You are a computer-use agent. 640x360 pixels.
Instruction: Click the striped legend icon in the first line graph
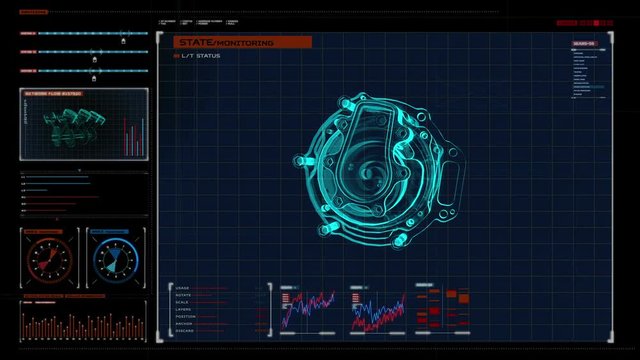286,298
